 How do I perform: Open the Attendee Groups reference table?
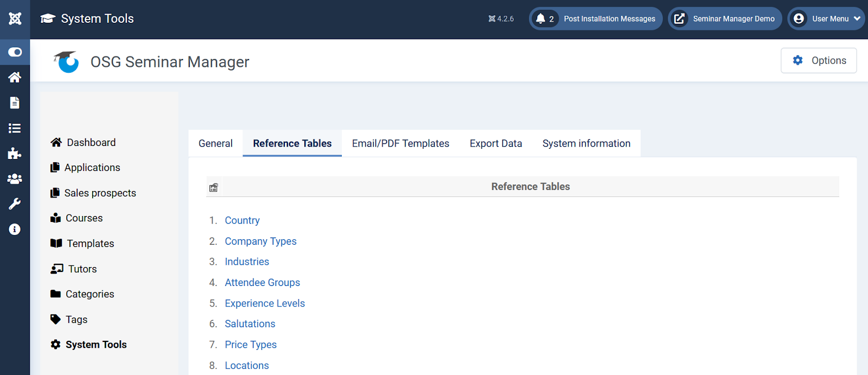(x=262, y=282)
